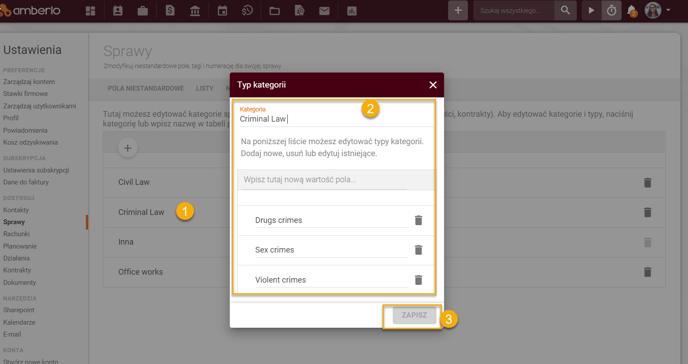Open the document search icon in top bar
688x364 pixels.
coord(300,11)
